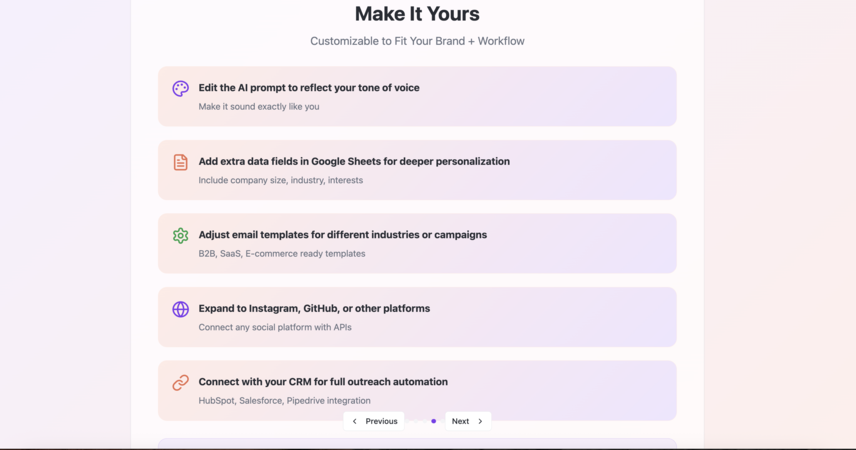This screenshot has height=450, width=856.
Task: Click 'B2B, SaaS, E-commerce ready templates' text
Action: click(282, 254)
